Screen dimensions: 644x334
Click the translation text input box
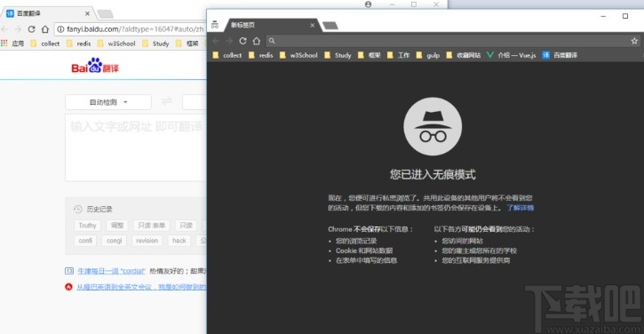136,147
